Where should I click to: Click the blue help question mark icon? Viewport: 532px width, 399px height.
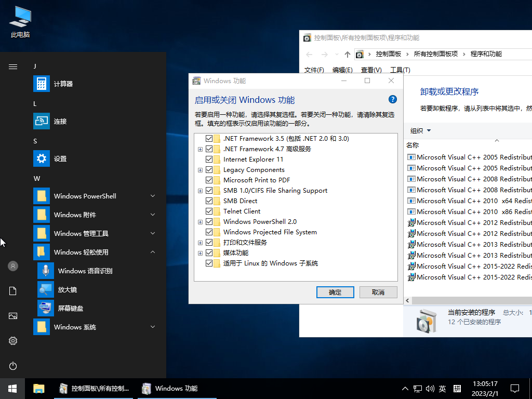[x=393, y=100]
